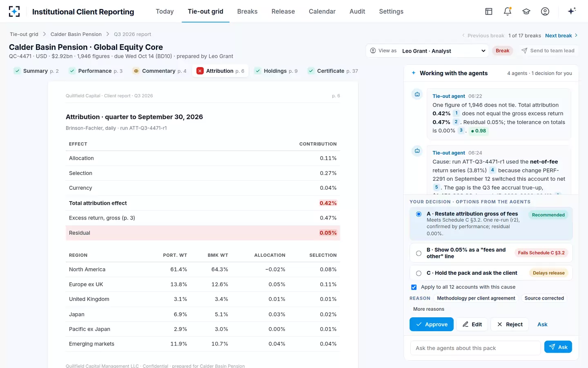The image size is (588, 368).
Task: Open the View as role dropdown
Action: pos(428,51)
